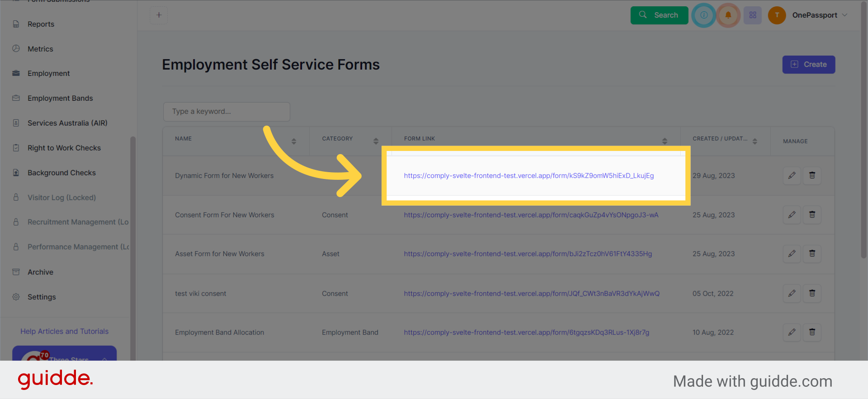Click the Metrics pie chart icon
Viewport: 868px width, 399px height.
(16, 48)
